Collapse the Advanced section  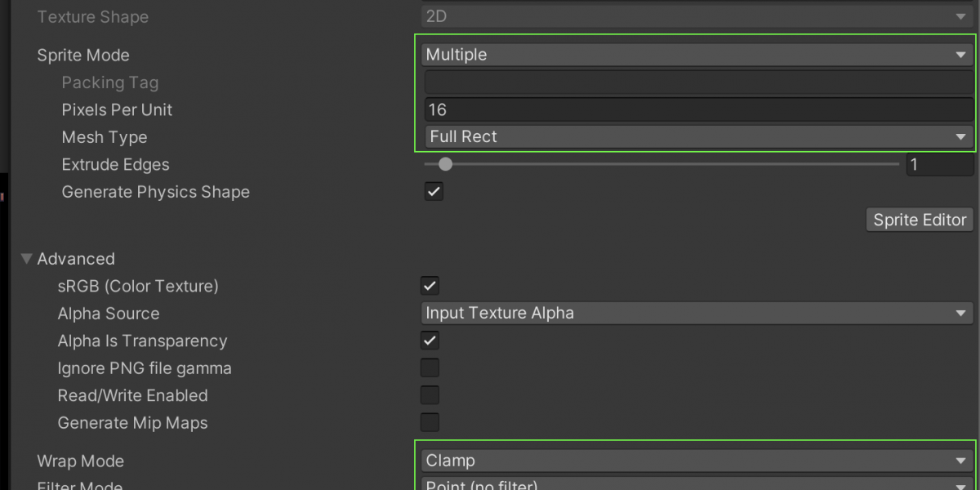27,259
